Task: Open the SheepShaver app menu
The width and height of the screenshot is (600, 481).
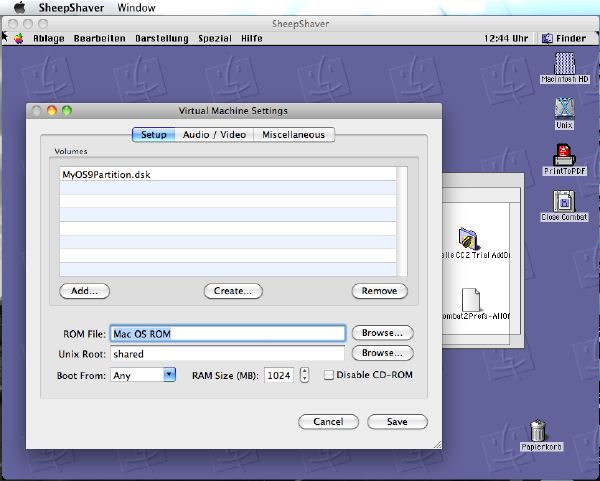Action: point(71,8)
